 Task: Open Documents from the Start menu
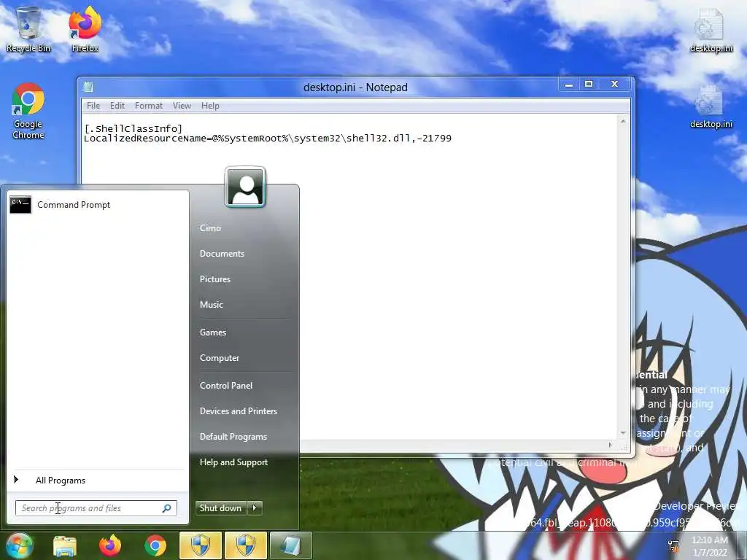222,254
